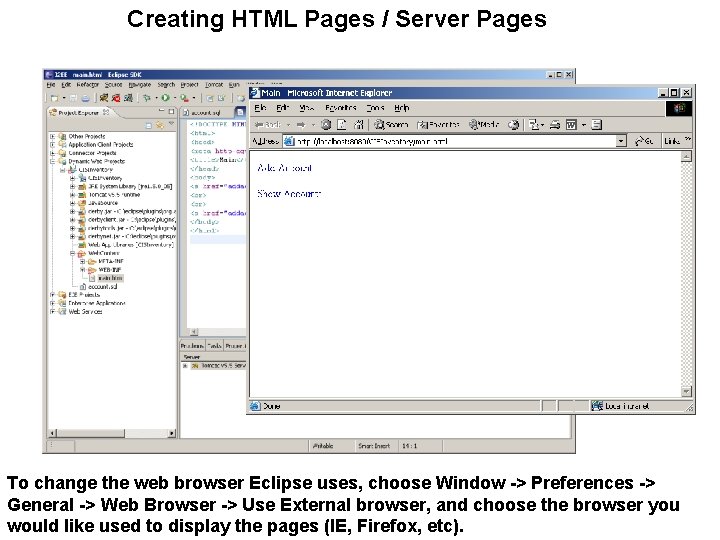720x540 pixels.
Task: Click the Discuss icon in Internet Explorer toolbar
Action: click(x=596, y=124)
